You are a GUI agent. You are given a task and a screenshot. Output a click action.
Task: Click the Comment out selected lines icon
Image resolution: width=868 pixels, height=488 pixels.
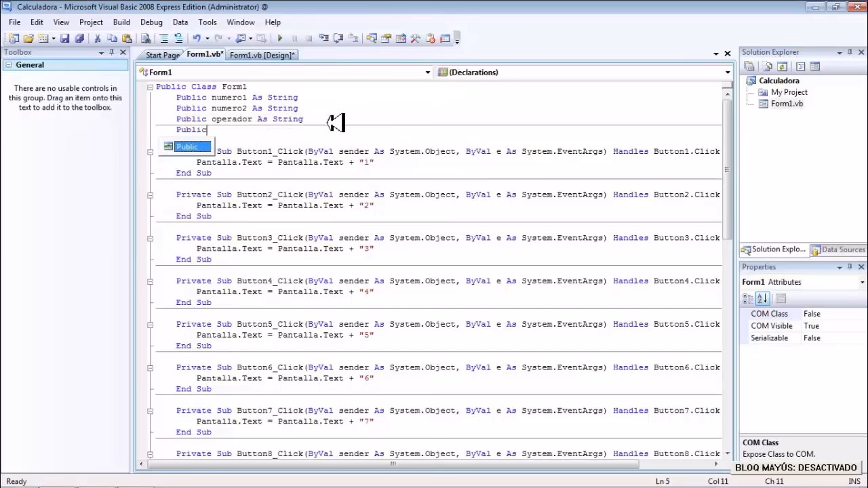pyautogui.click(x=163, y=38)
